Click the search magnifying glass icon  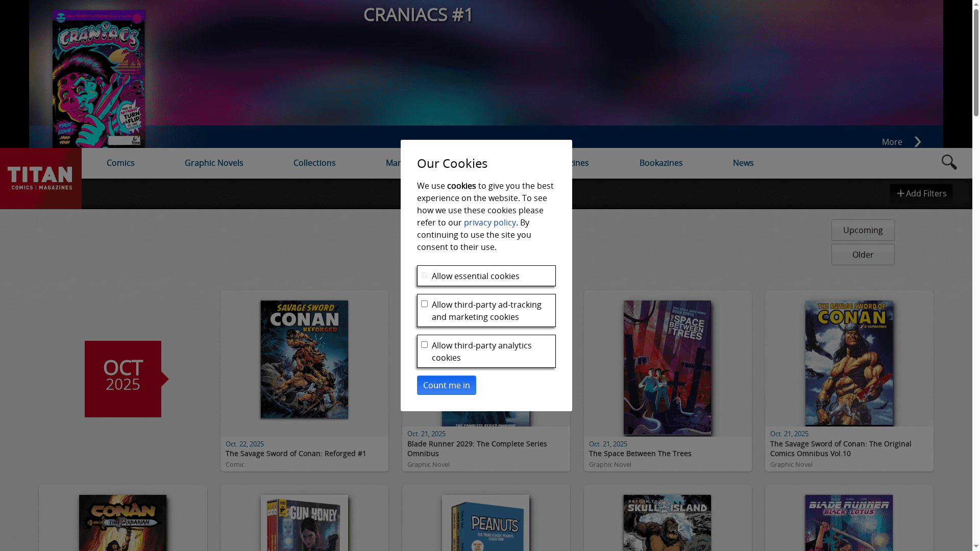click(x=948, y=162)
